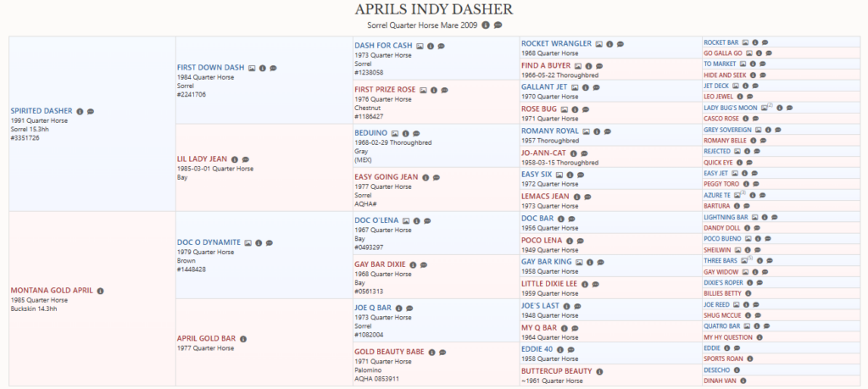Open comments icon beside the Sorrel Quarter Horse Mare subtitle
The image size is (868, 389).
(498, 25)
